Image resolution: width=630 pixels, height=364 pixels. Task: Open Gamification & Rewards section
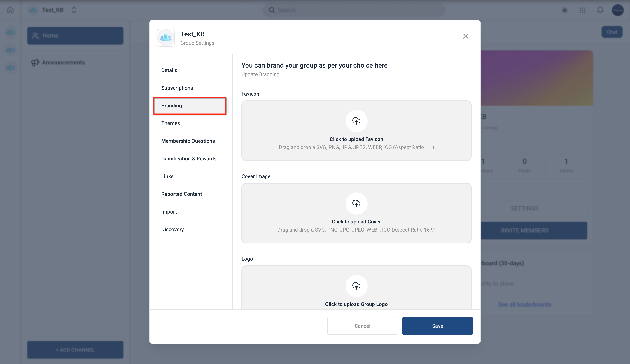click(x=191, y=159)
